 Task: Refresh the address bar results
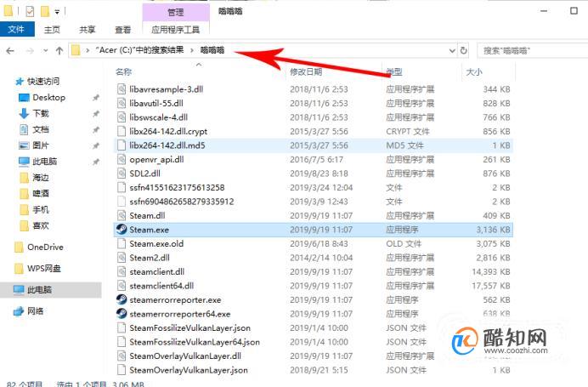pyautogui.click(x=464, y=50)
